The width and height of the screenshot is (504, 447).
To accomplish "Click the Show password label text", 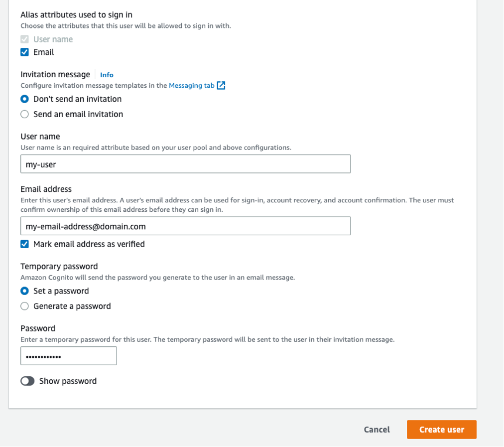I will [x=68, y=381].
